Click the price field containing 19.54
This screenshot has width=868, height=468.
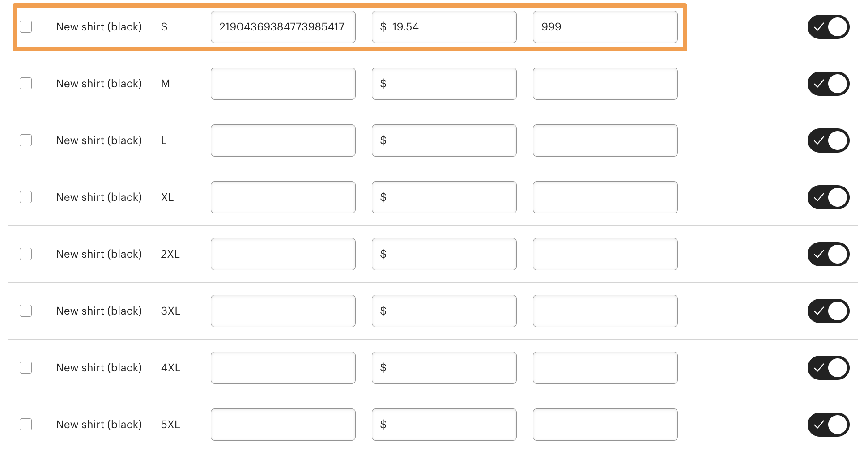pyautogui.click(x=444, y=26)
